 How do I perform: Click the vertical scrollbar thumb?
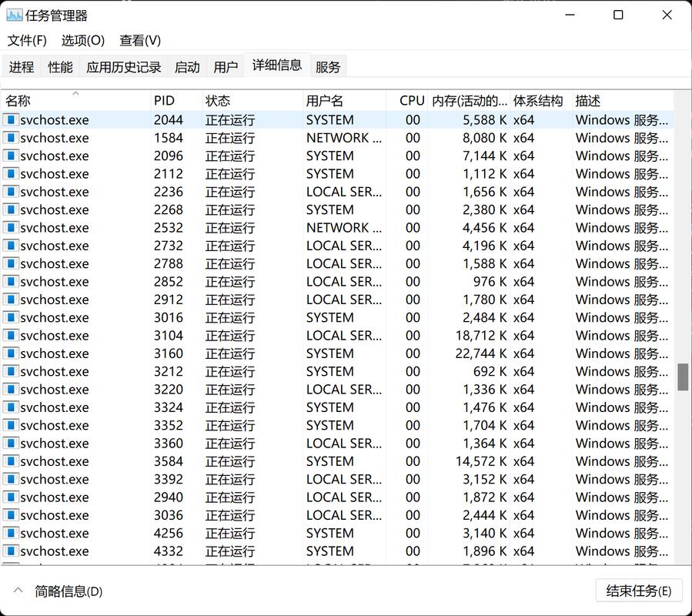click(x=684, y=377)
